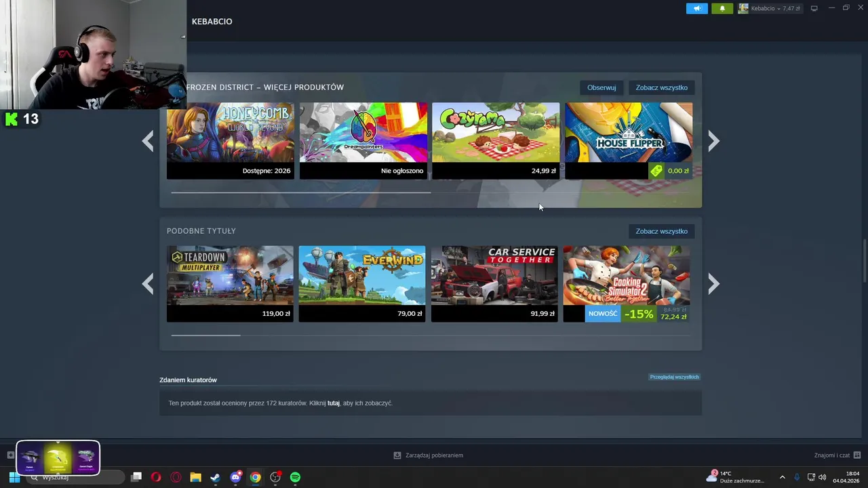Click the friends chat icon
Screen dimensions: 868x488
pos(857,455)
